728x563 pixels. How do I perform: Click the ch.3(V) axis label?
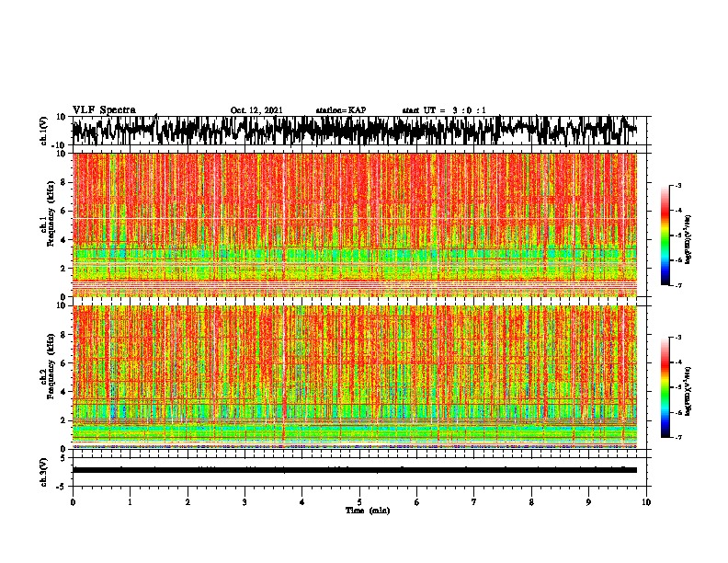pyautogui.click(x=44, y=473)
